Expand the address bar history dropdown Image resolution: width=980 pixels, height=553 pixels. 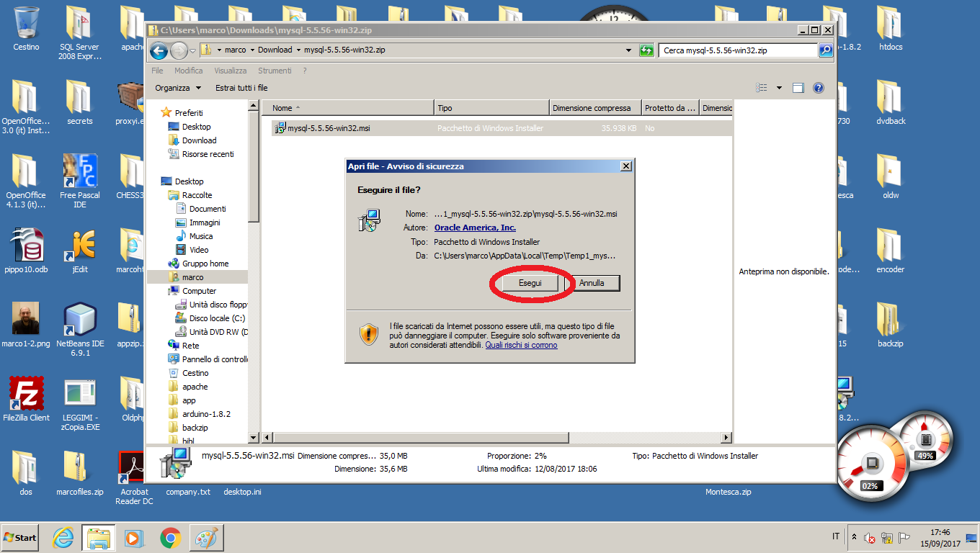pos(629,50)
